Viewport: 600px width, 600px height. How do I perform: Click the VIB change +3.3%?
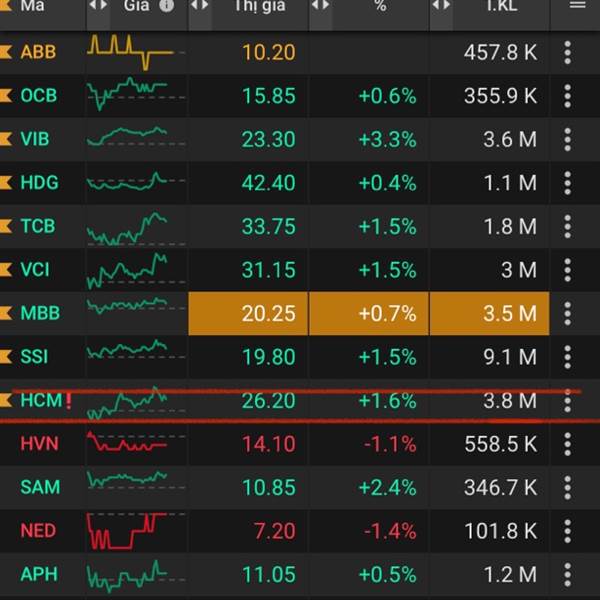tap(387, 140)
